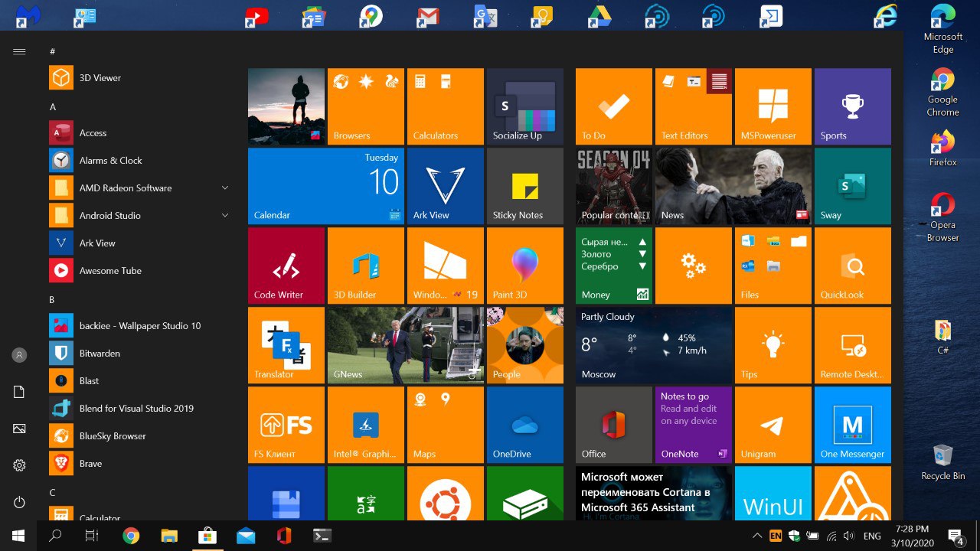The height and width of the screenshot is (551, 980).
Task: Open the Moscow weather tile
Action: tap(654, 345)
